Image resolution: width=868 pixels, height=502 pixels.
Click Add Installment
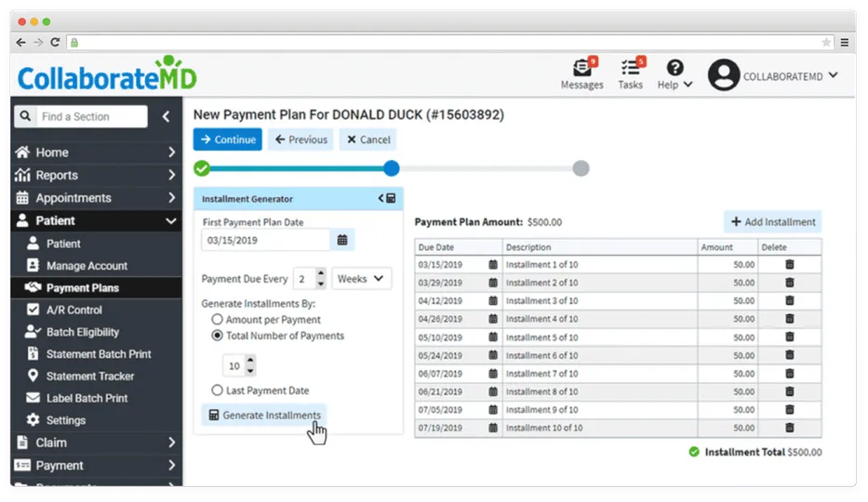(x=773, y=221)
